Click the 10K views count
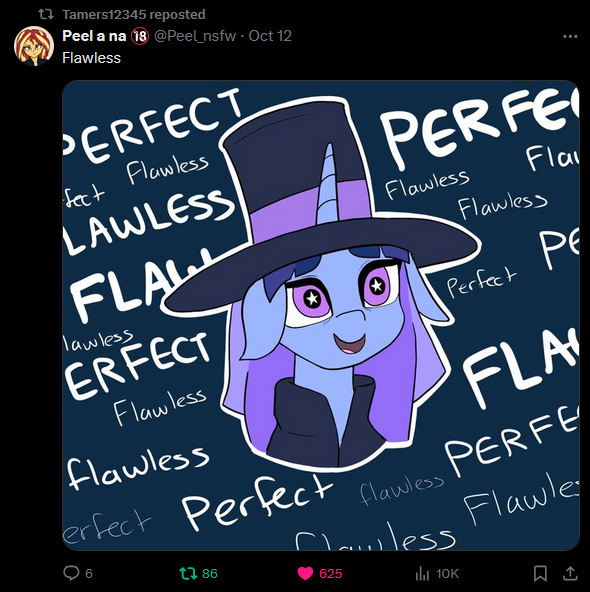 point(447,574)
